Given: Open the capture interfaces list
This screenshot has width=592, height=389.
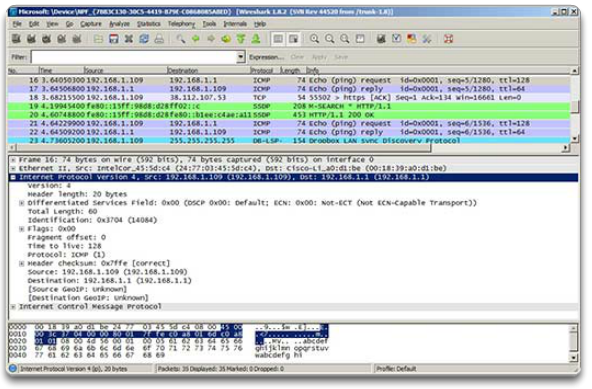Looking at the screenshot, I should coord(16,39).
